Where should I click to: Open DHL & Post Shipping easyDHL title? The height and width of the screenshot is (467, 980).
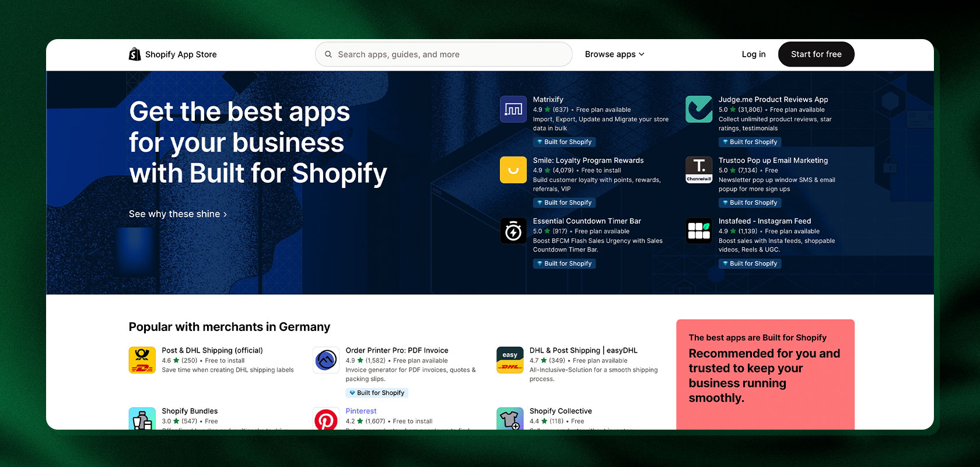[x=584, y=351]
